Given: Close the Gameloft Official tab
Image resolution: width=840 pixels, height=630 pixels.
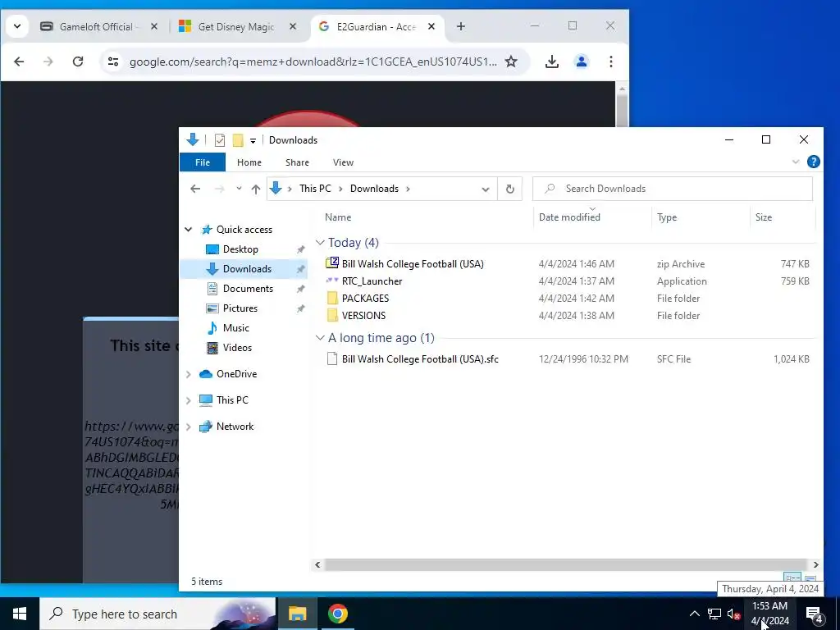Looking at the screenshot, I should pos(154,26).
